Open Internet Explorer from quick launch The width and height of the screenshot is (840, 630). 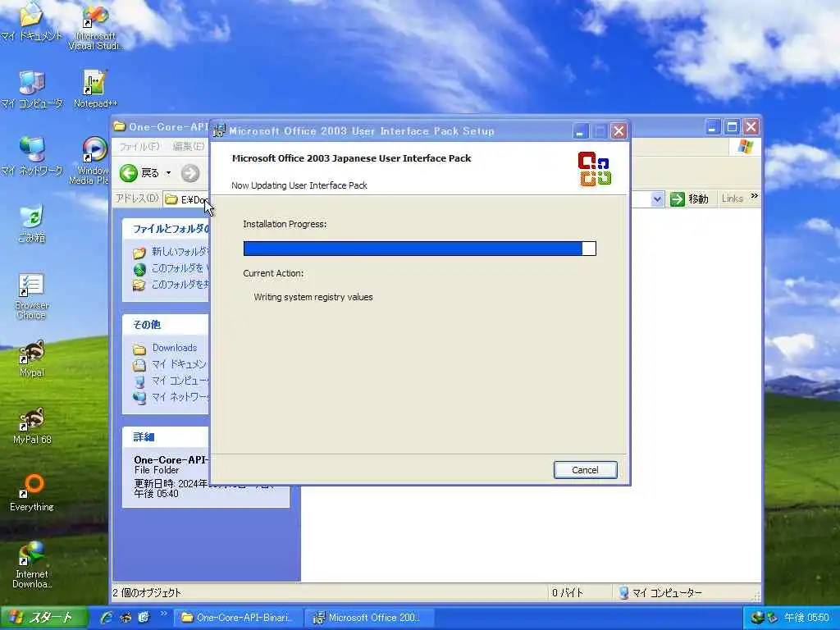tap(107, 618)
